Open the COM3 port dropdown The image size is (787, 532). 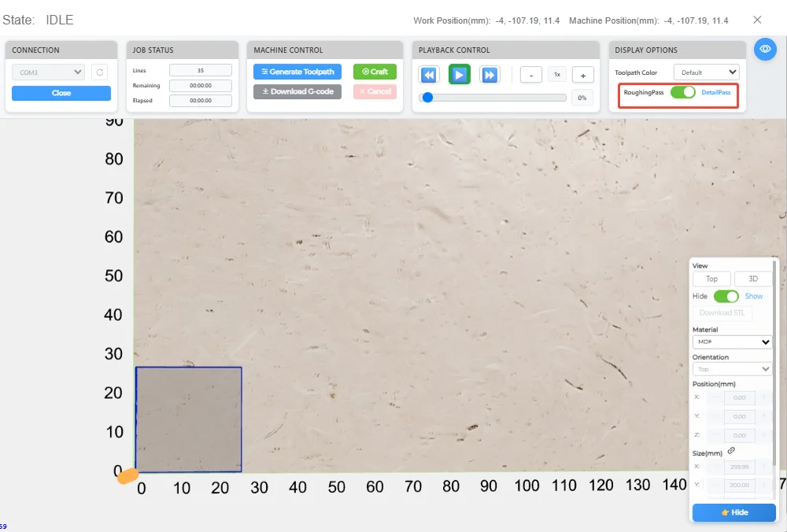point(48,72)
